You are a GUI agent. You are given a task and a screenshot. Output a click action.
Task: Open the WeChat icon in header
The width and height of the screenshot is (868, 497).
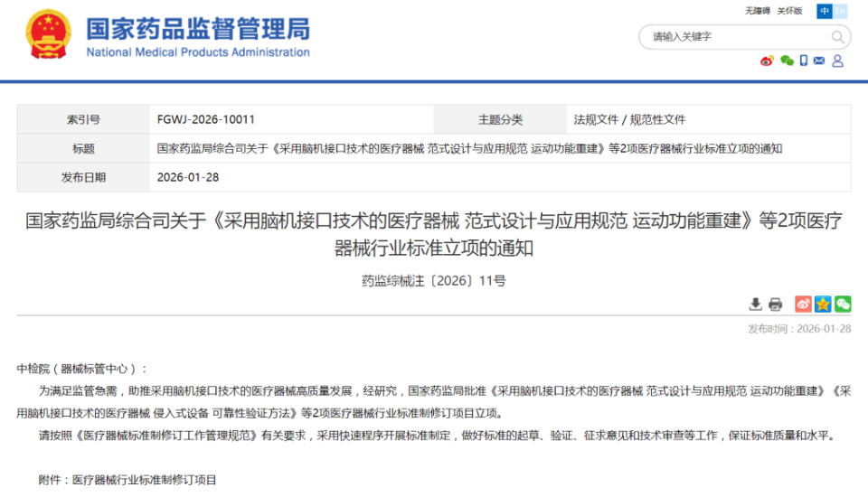[x=787, y=61]
